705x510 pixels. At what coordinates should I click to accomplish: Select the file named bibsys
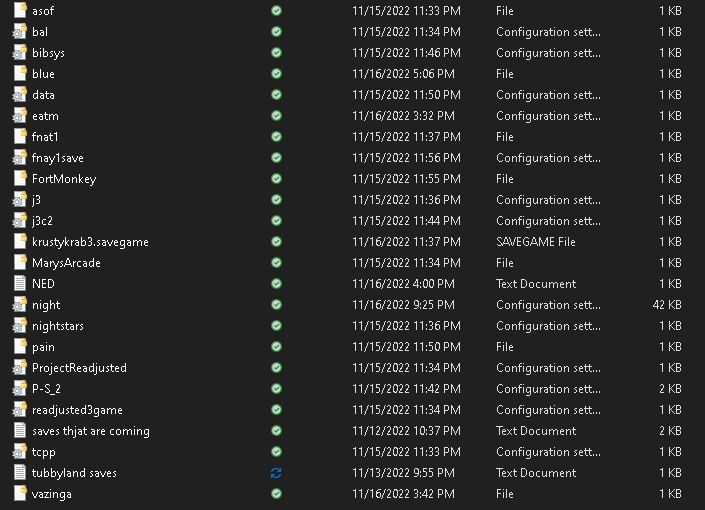click(x=48, y=52)
